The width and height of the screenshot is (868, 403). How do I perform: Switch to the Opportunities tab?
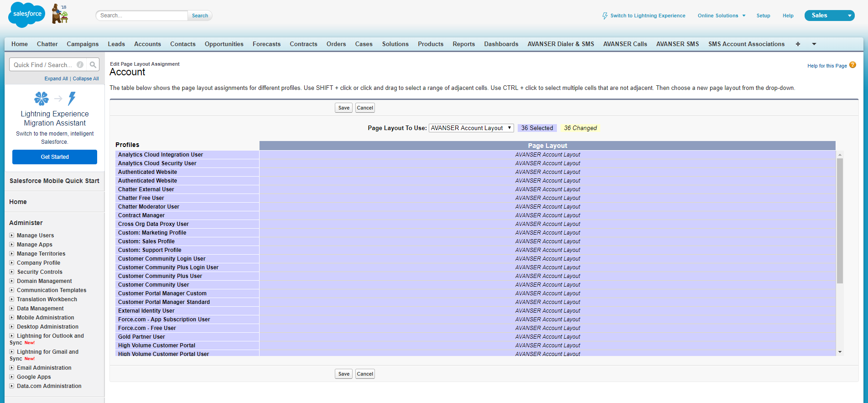224,44
